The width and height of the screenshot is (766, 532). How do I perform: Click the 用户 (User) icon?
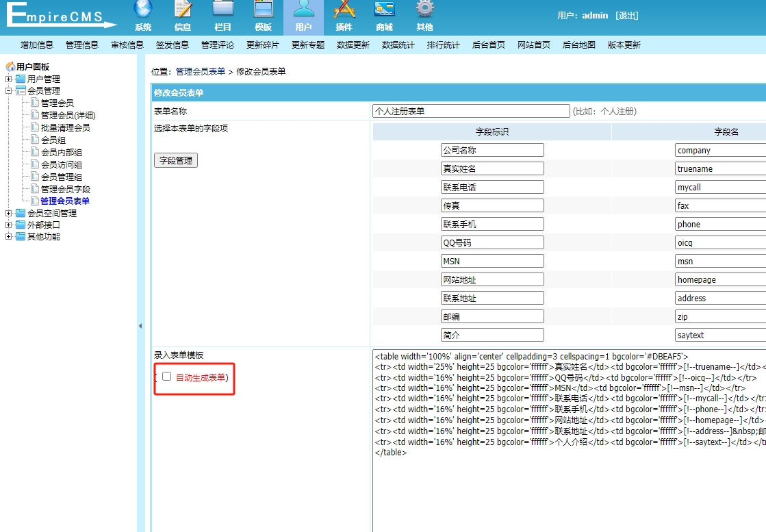point(303,15)
